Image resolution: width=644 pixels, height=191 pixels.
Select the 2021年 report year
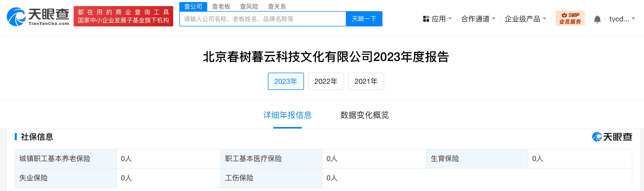point(366,81)
